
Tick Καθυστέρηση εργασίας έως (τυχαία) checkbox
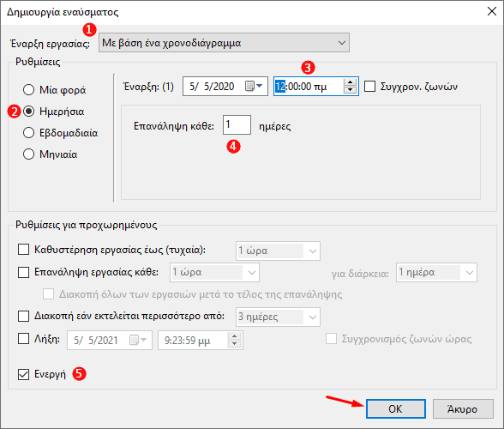(23, 250)
